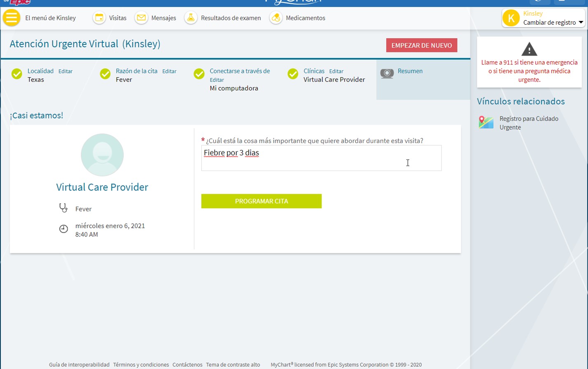Click the Mensajes envelope icon
588x369 pixels.
point(141,18)
